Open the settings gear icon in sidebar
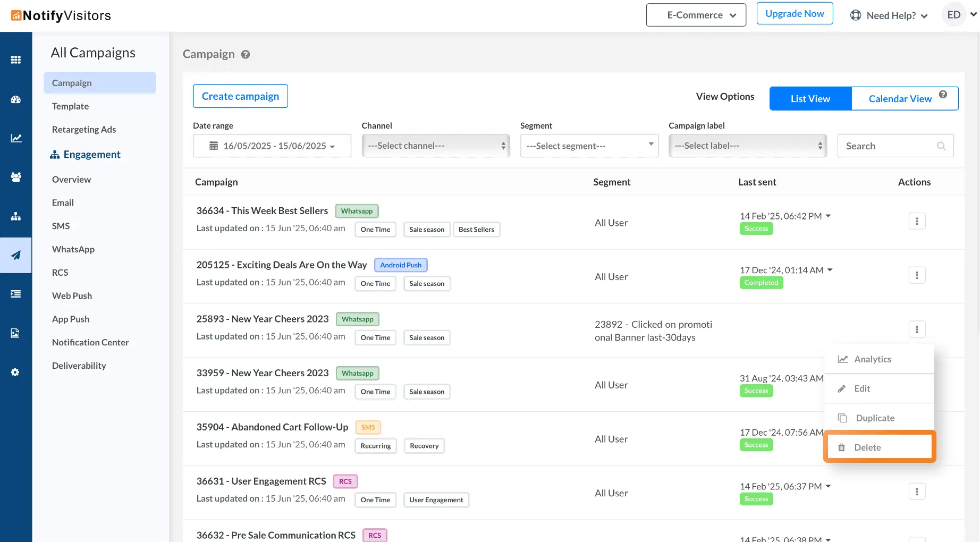980x542 pixels. point(15,372)
